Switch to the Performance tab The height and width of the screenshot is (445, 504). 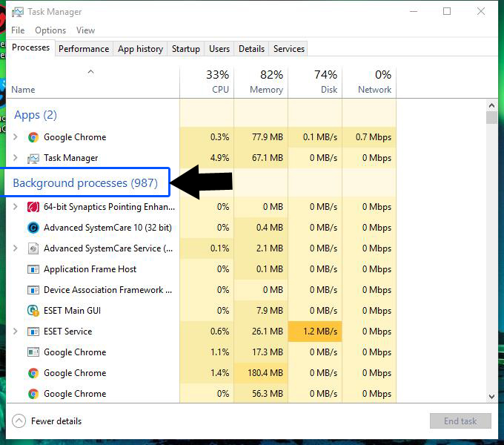[84, 49]
